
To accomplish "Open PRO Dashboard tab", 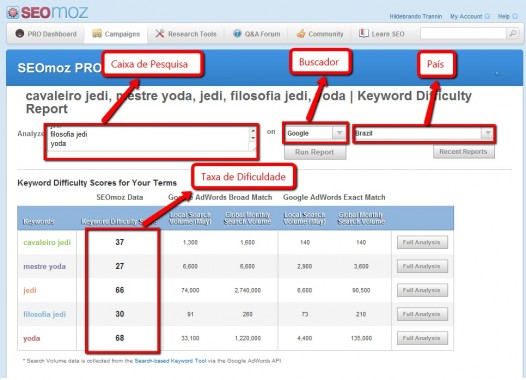I will [46, 34].
